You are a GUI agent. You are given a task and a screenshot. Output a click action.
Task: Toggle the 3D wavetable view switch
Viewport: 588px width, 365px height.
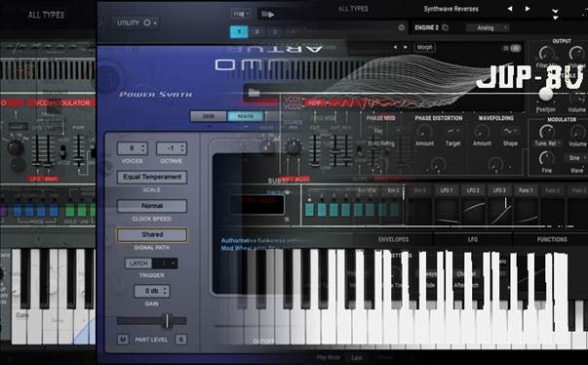512,48
